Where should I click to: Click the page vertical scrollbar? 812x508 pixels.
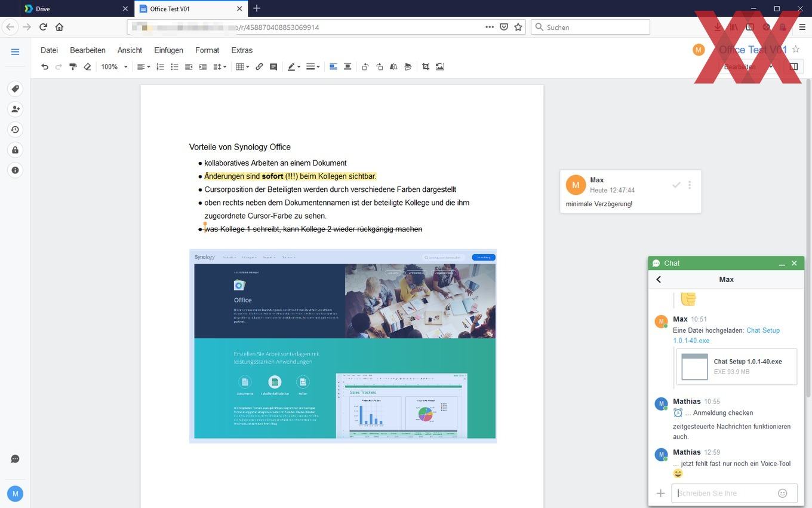tap(808, 239)
